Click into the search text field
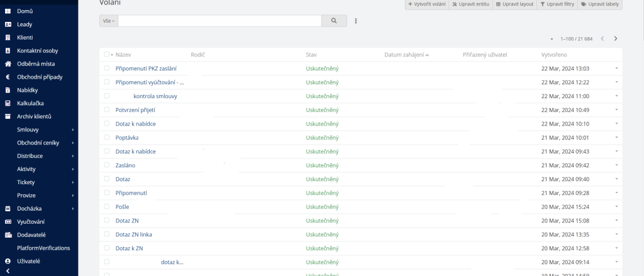This screenshot has width=644, height=276. 220,21
